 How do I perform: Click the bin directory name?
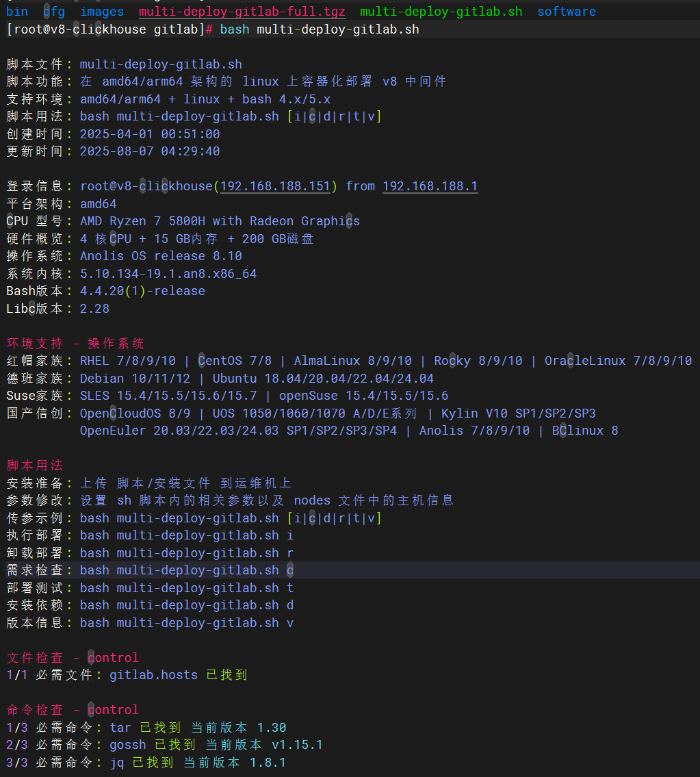[17, 12]
